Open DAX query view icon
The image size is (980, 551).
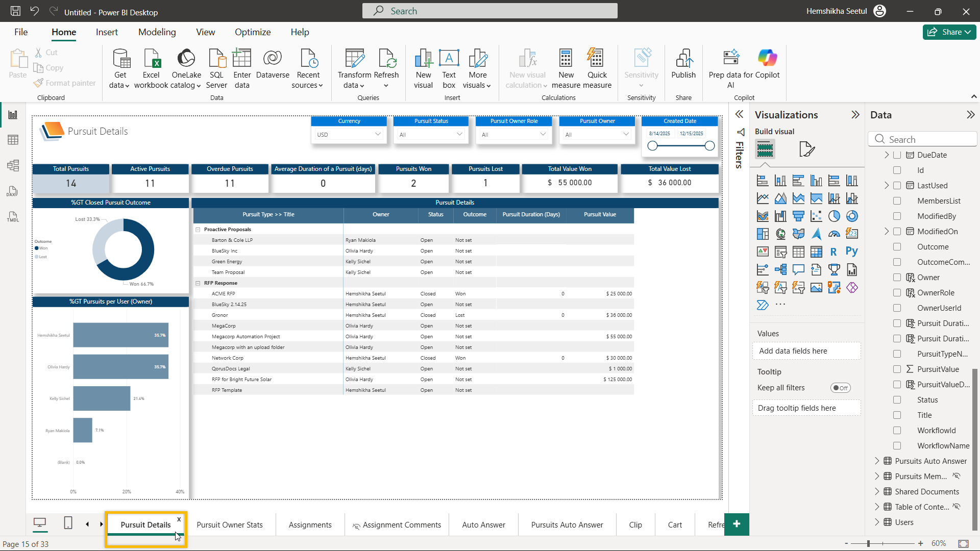click(13, 191)
